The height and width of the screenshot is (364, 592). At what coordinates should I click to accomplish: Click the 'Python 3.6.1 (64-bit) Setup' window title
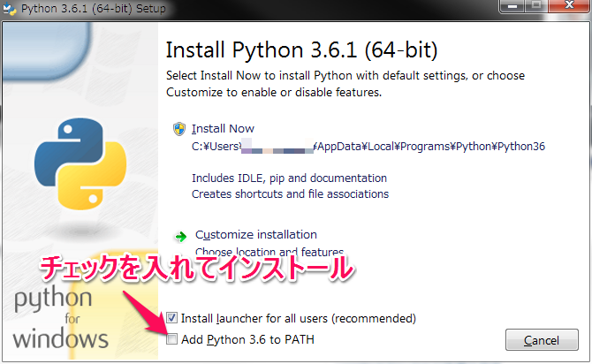94,8
